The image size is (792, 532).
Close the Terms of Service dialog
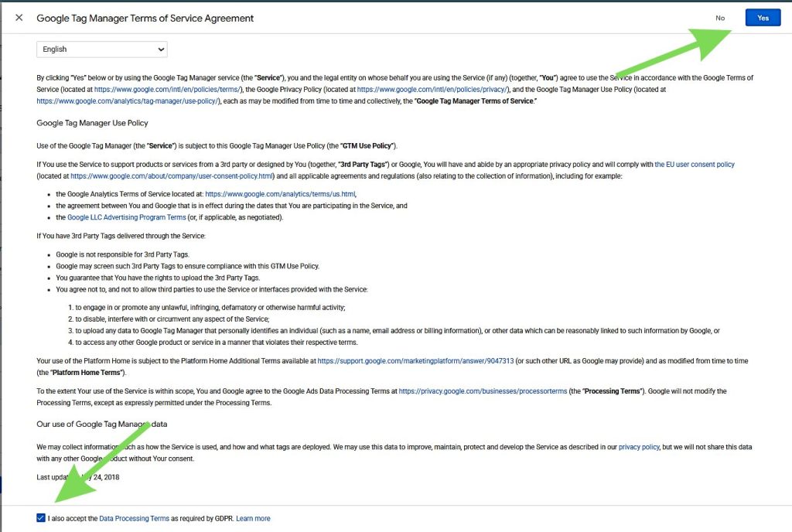pos(19,18)
